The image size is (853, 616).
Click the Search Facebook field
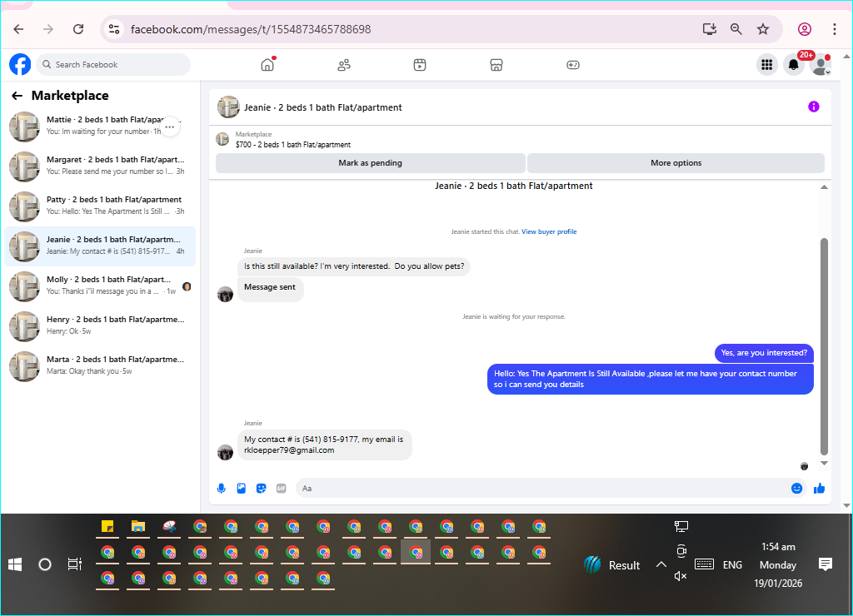[113, 65]
